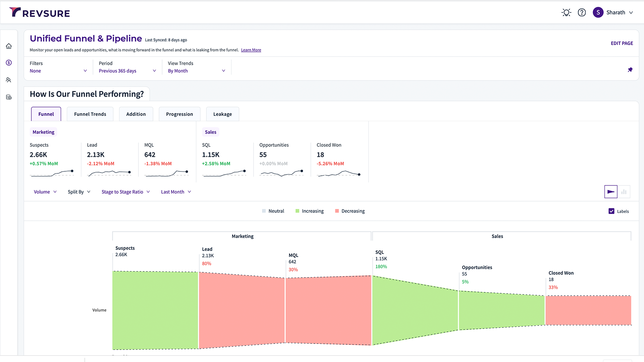Open the View Trends By Month dropdown
This screenshot has width=644, height=362.
pos(196,71)
